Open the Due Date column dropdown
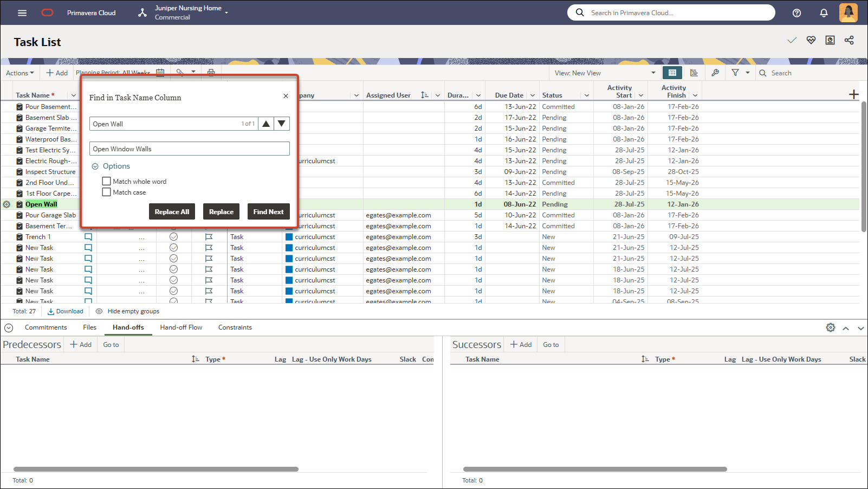 pyautogui.click(x=533, y=95)
